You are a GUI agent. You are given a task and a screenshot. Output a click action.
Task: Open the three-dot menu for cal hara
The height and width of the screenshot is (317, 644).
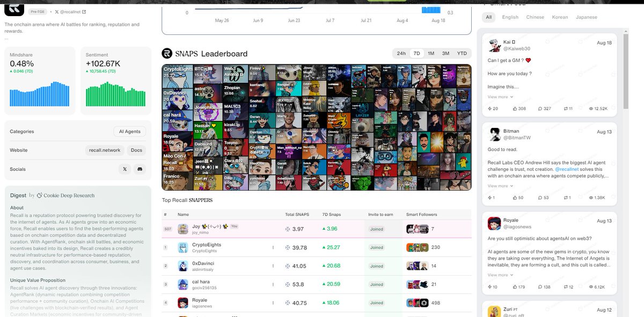tap(273, 284)
